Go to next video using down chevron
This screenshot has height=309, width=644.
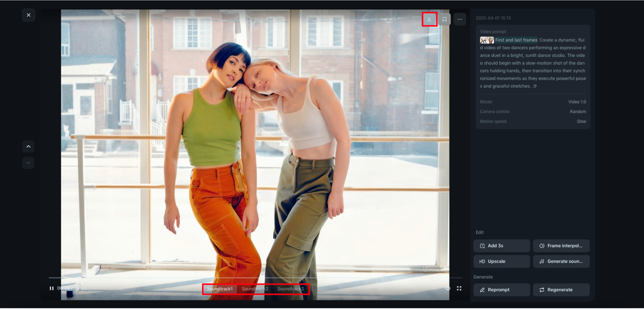pos(28,163)
